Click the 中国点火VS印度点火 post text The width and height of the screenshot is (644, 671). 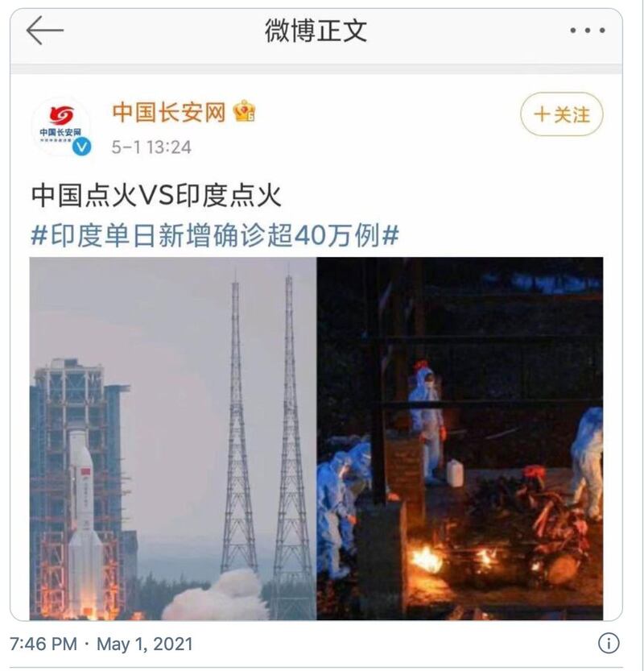click(x=156, y=196)
